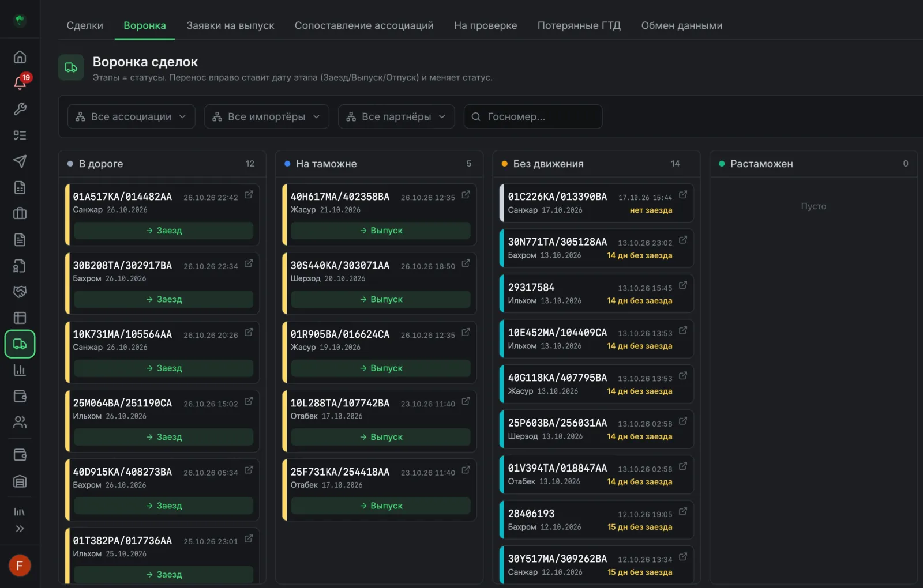Open the certificate document icon

point(20,266)
